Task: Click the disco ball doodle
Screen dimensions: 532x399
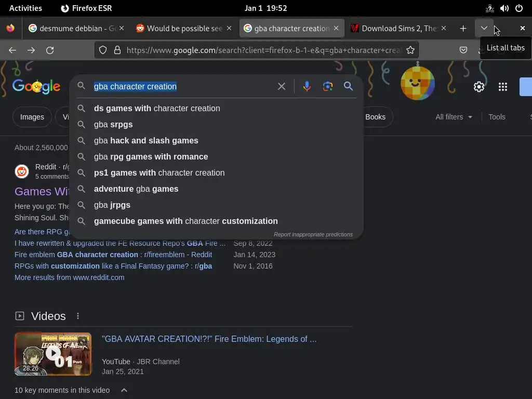Action: pyautogui.click(x=418, y=83)
